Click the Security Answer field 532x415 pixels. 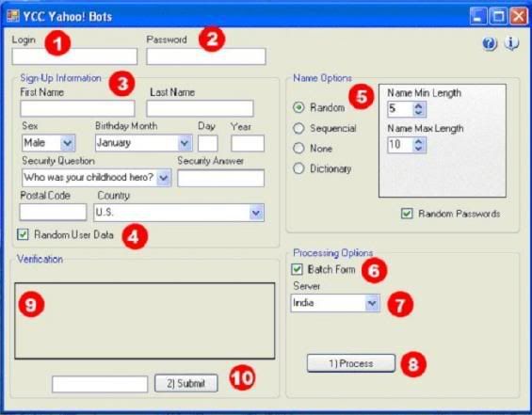(220, 179)
